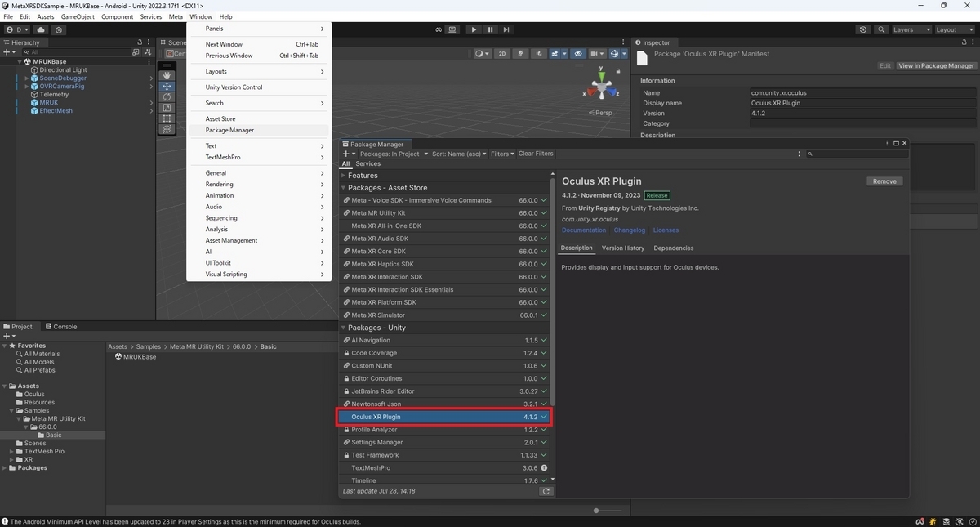
Task: Select the MRUKBase scene asset
Action: (x=136, y=356)
